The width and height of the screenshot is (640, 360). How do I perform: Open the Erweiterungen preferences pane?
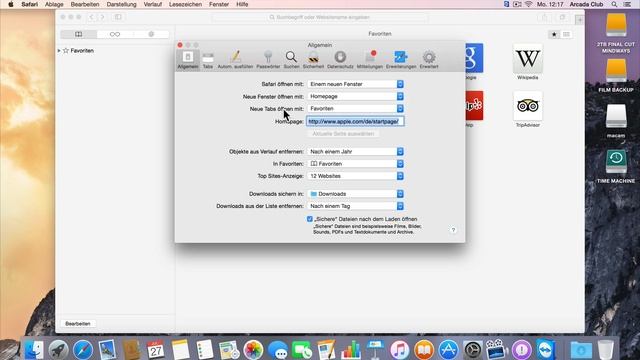pos(401,60)
